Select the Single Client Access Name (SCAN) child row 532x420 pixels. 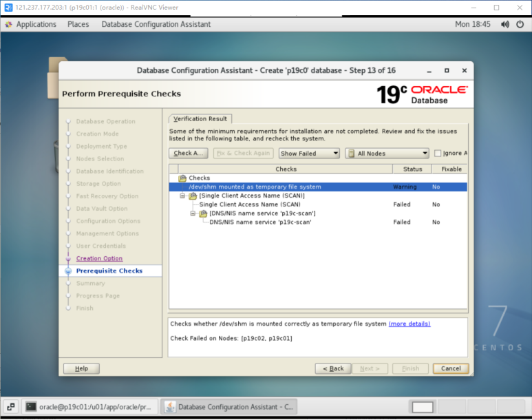(x=250, y=204)
